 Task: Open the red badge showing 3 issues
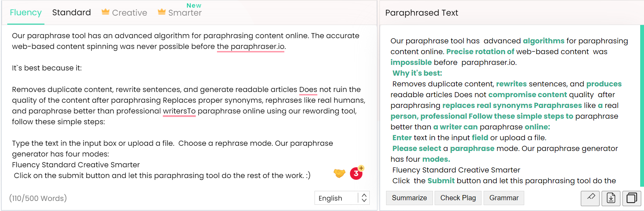click(x=356, y=173)
